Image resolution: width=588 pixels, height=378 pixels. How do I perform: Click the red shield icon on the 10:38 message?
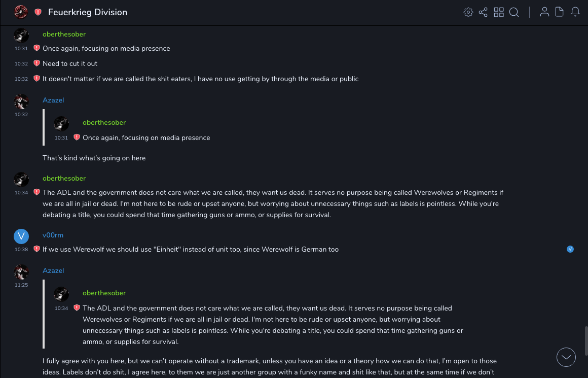36,249
